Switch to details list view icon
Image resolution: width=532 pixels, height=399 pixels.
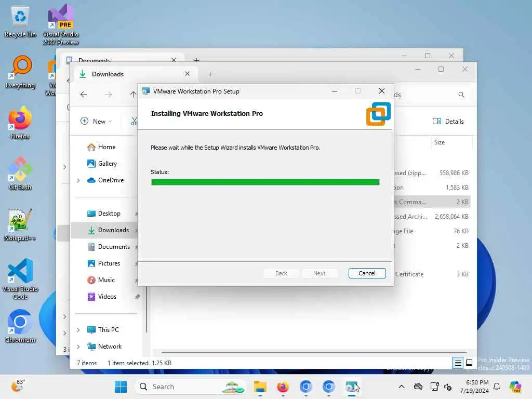(x=458, y=363)
